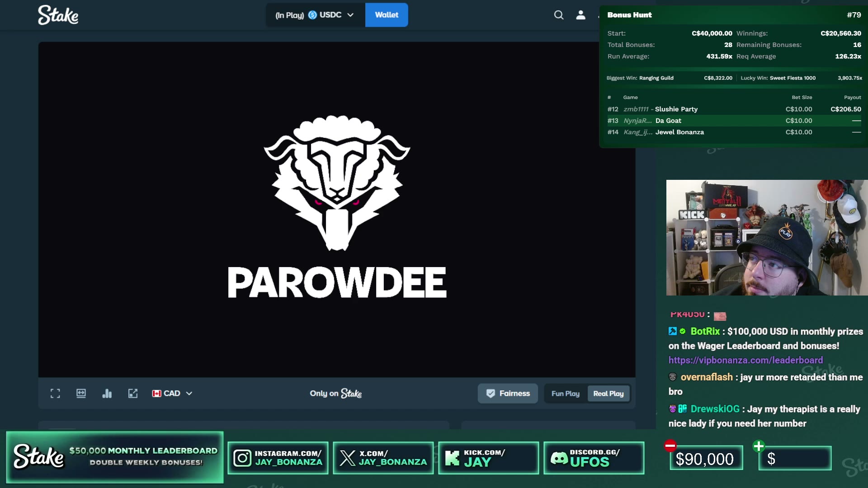The width and height of the screenshot is (868, 488).
Task: Open the Wallet button
Action: [387, 15]
